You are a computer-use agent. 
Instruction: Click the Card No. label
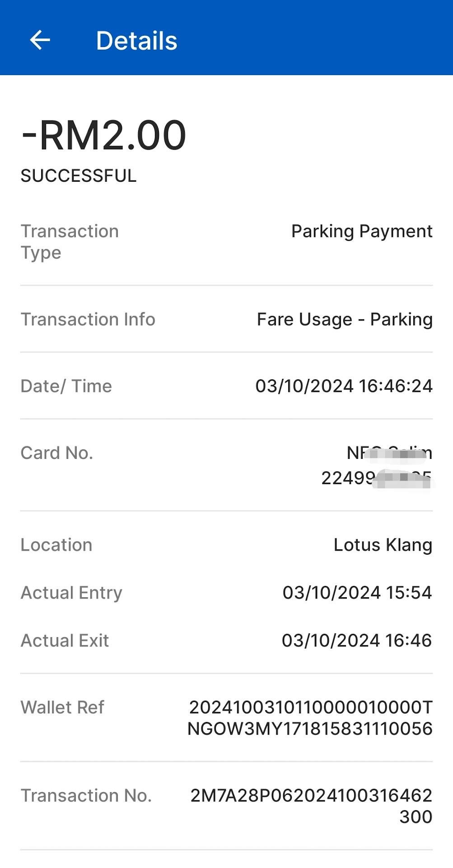point(57,453)
